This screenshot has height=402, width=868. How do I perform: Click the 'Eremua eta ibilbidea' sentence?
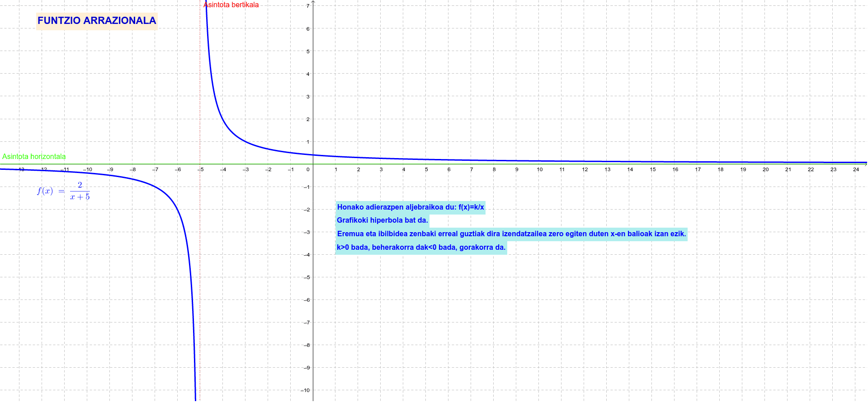click(x=511, y=234)
